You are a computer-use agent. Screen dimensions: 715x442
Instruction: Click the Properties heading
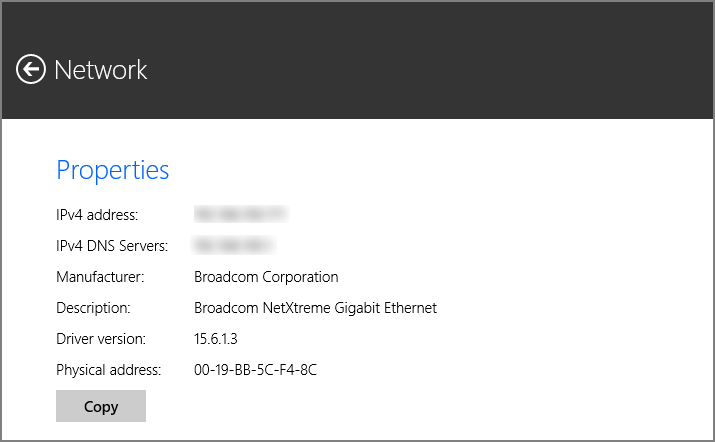tap(112, 170)
